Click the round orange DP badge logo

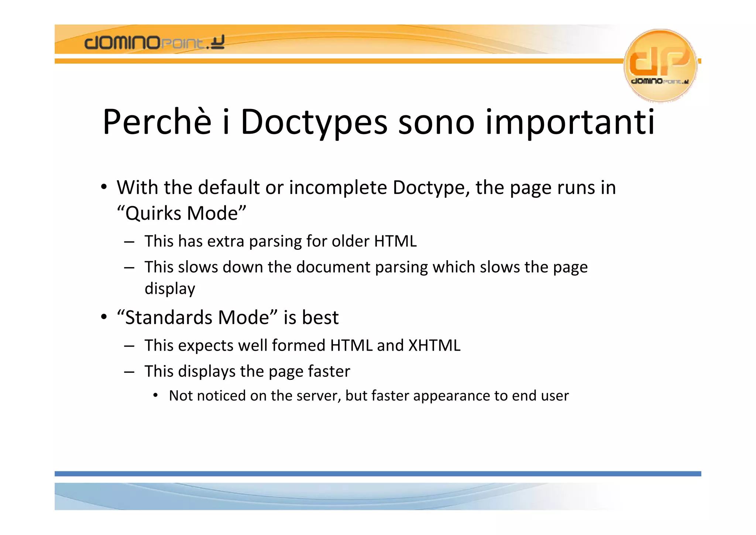click(x=660, y=65)
